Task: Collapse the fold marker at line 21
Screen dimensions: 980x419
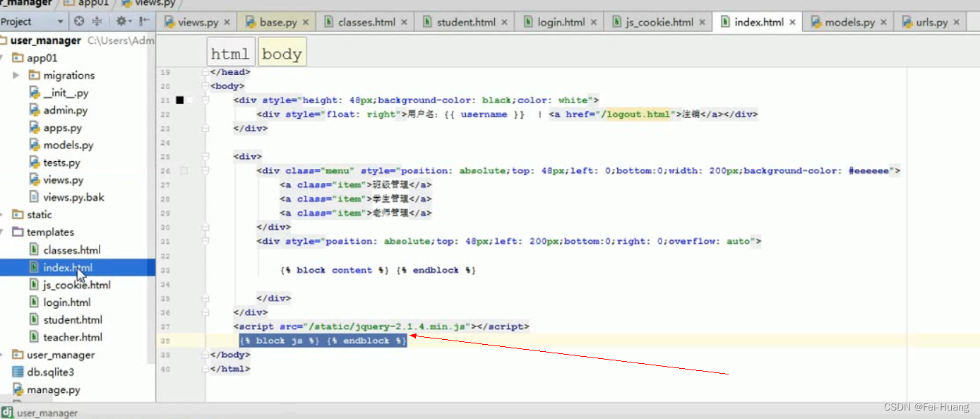Action: tap(205, 100)
